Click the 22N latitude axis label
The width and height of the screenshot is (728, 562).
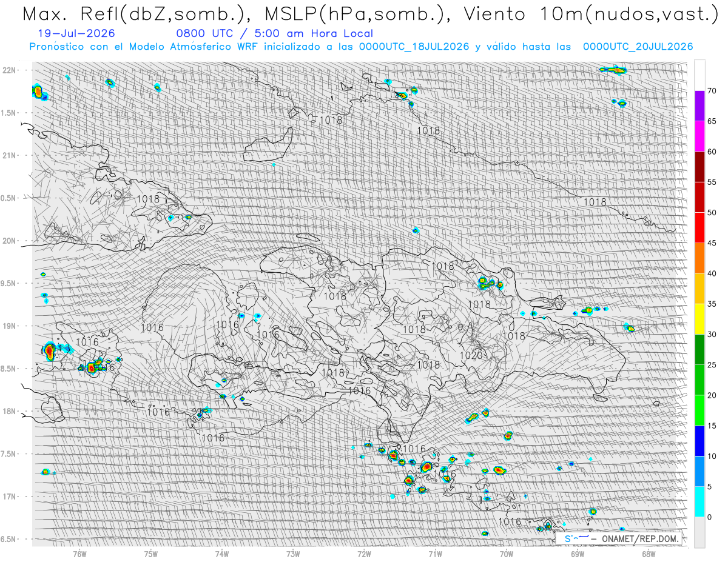(x=10, y=70)
